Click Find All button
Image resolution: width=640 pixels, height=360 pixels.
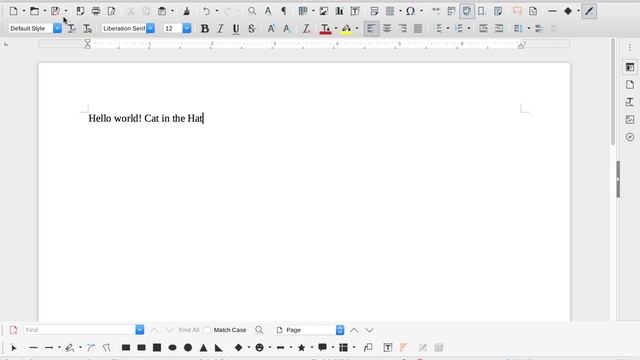tap(189, 330)
